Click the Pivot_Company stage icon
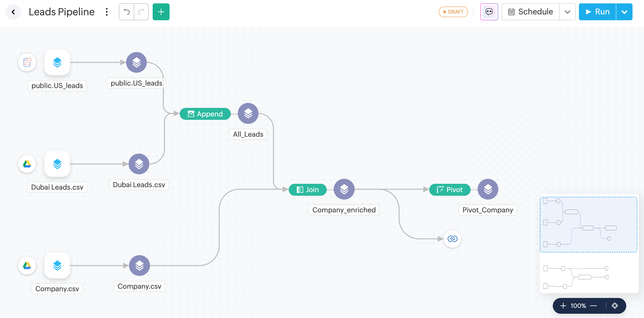The width and height of the screenshot is (644, 318). [x=488, y=189]
